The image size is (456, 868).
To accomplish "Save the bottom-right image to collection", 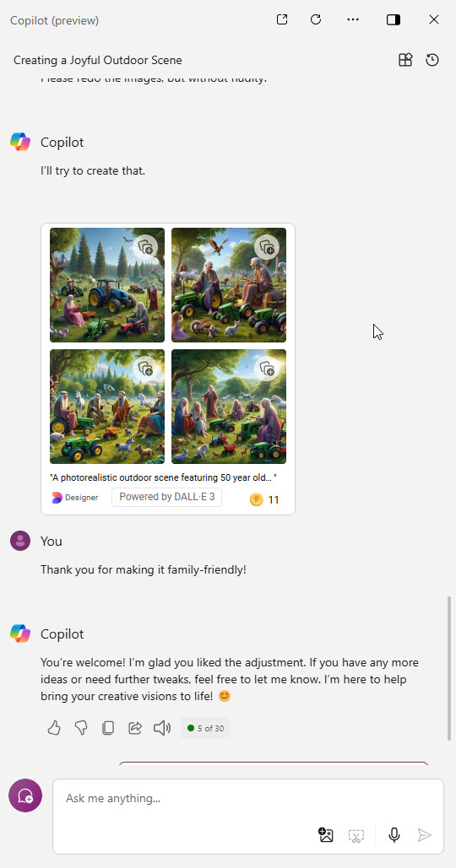I will pos(267,368).
